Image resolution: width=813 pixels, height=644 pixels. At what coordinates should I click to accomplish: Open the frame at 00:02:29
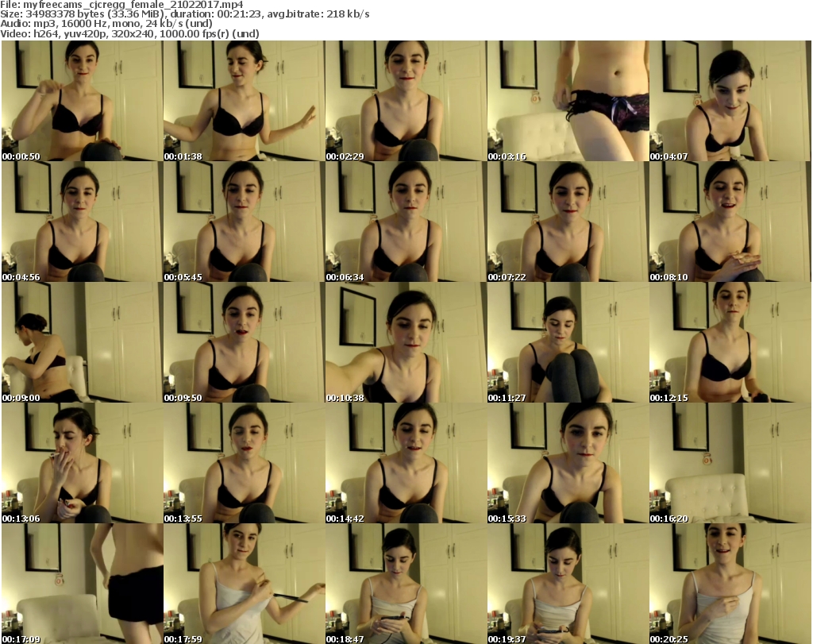tap(406, 101)
